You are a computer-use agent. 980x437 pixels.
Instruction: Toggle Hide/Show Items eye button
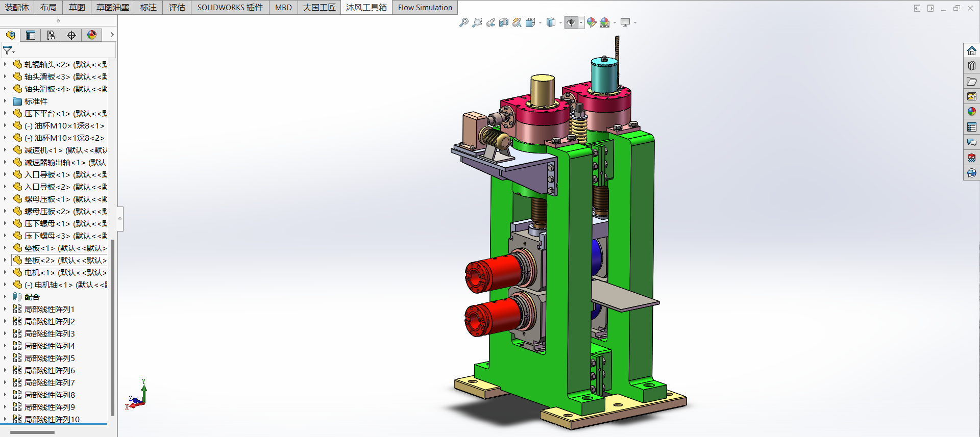571,22
